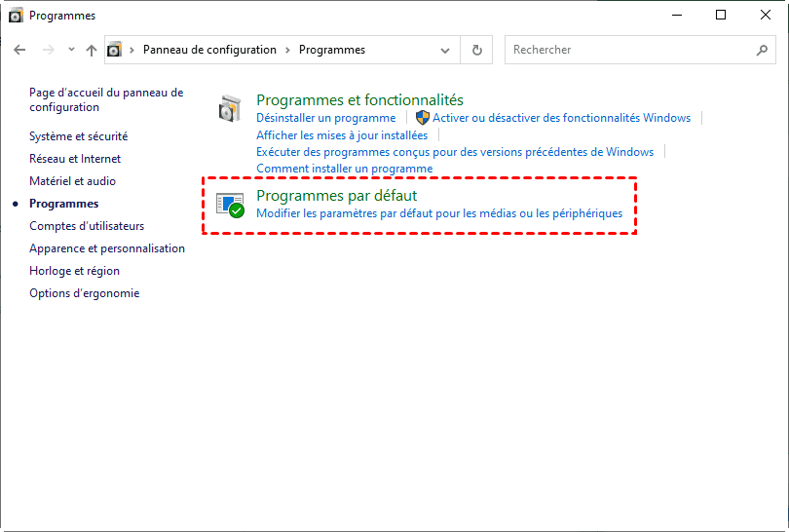Open Horloge et région category
The height and width of the screenshot is (532, 789).
74,271
